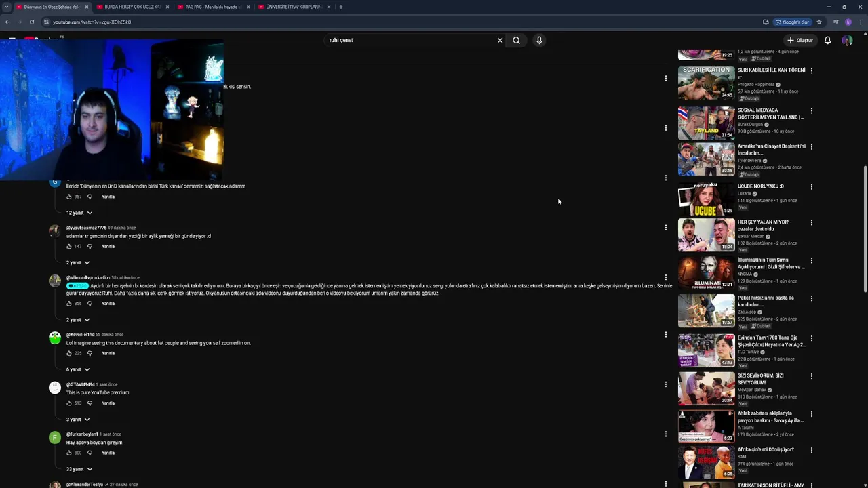Open 'Paket hırsızlarını pasta ile' video title
The width and height of the screenshot is (868, 488).
point(766,301)
